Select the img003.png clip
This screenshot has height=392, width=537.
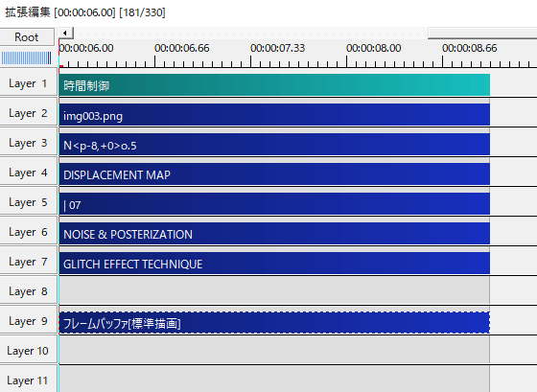274,115
